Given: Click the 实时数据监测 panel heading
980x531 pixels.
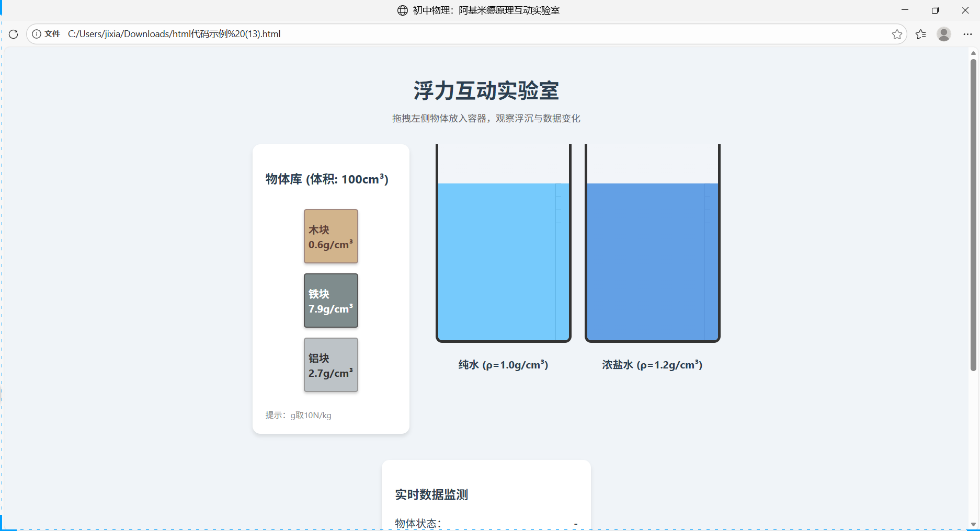Looking at the screenshot, I should point(431,495).
